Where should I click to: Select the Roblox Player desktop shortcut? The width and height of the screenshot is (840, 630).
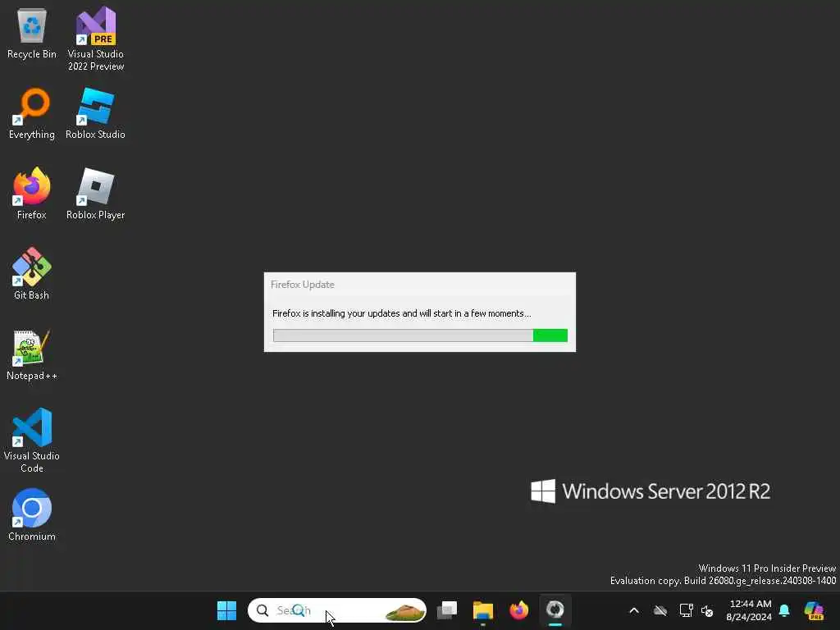pos(95,194)
